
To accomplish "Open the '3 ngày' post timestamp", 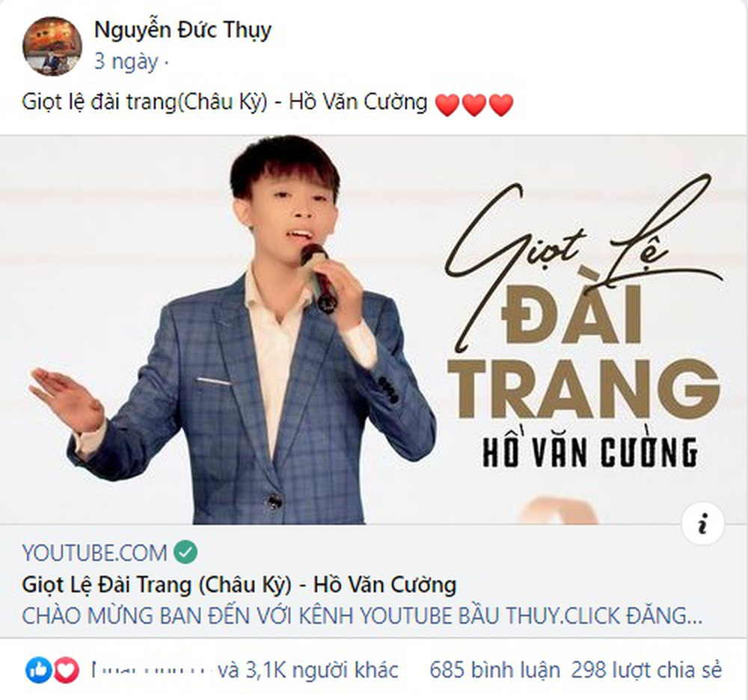I will point(126,62).
